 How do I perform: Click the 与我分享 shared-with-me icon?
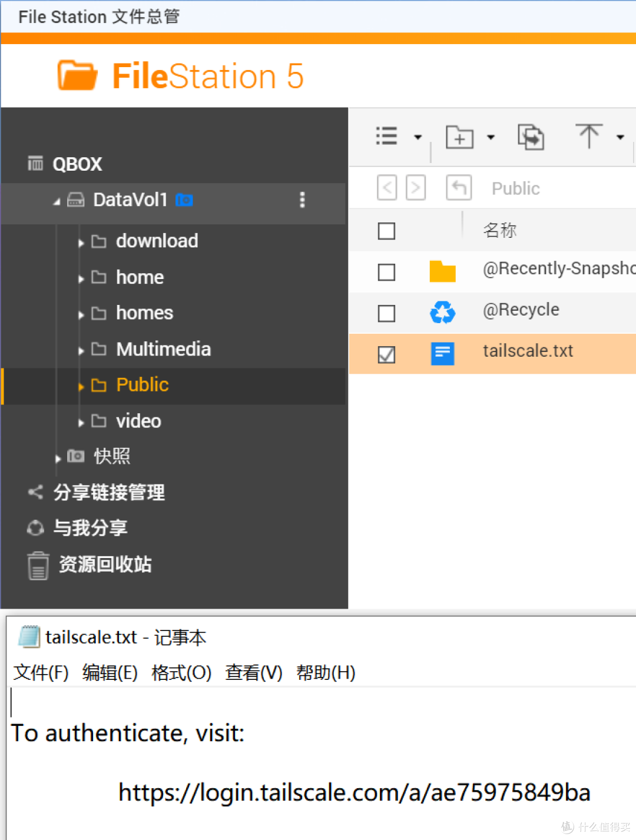[35, 528]
